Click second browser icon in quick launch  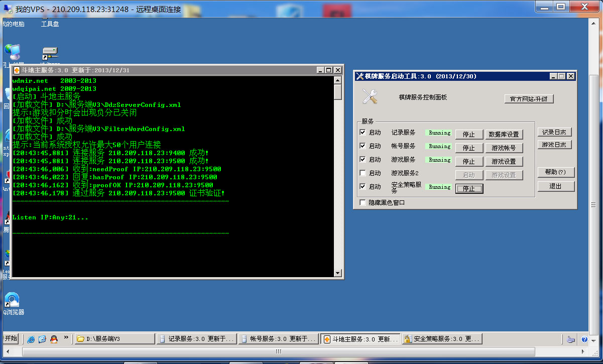pyautogui.click(x=42, y=339)
